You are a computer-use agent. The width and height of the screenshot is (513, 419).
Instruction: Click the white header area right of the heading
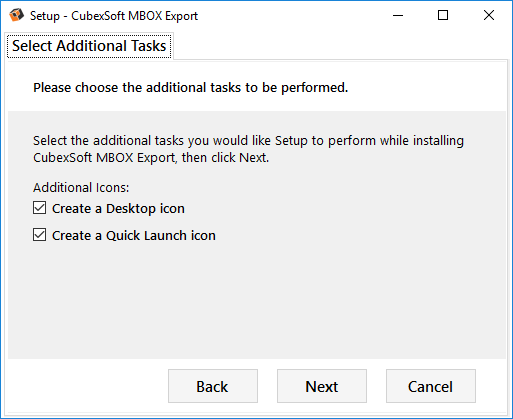427,88
